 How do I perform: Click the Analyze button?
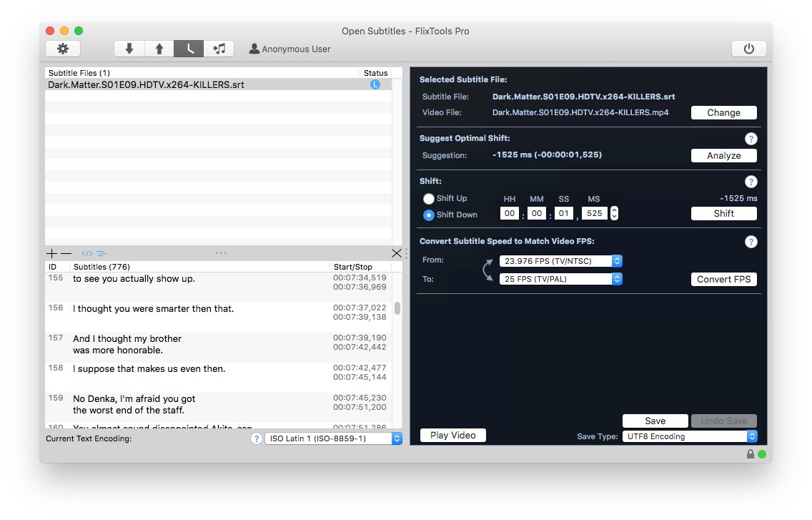point(723,155)
